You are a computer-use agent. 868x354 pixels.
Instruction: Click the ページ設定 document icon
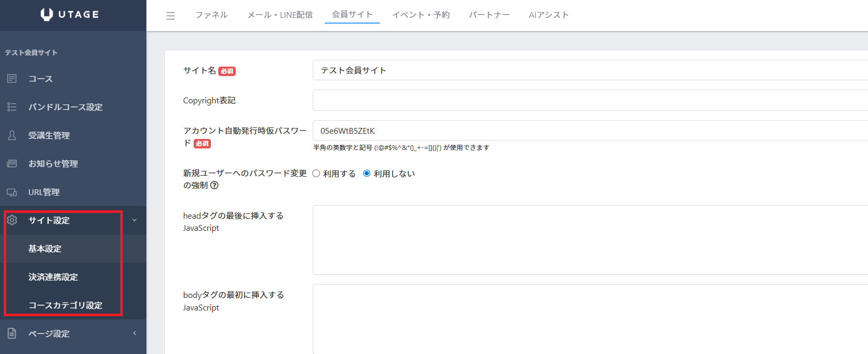pyautogui.click(x=12, y=334)
